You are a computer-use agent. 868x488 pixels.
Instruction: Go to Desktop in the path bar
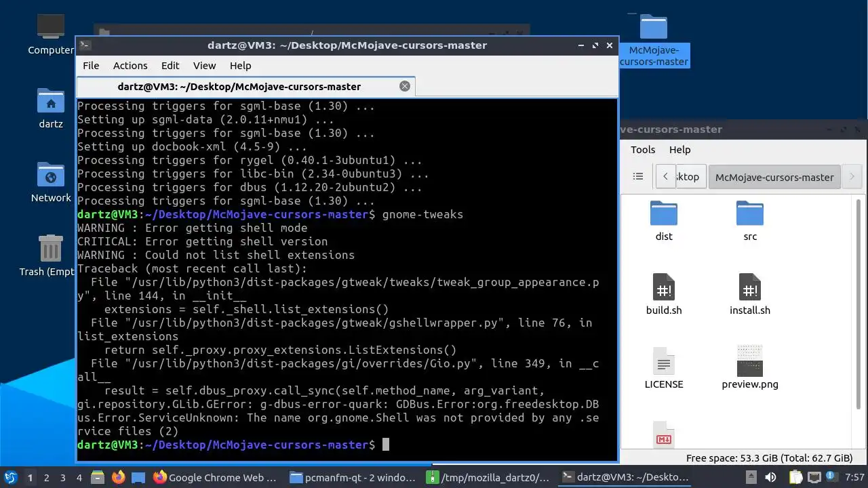[x=691, y=177]
